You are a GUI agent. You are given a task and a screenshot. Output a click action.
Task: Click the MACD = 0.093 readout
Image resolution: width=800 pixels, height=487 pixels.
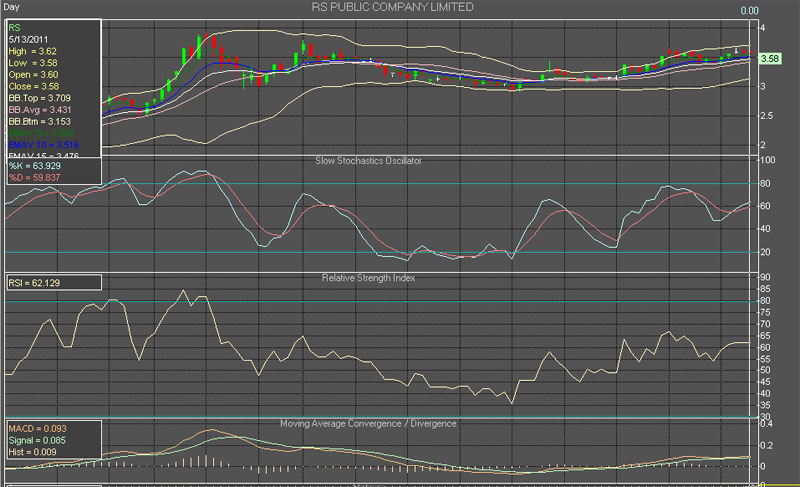click(x=37, y=428)
